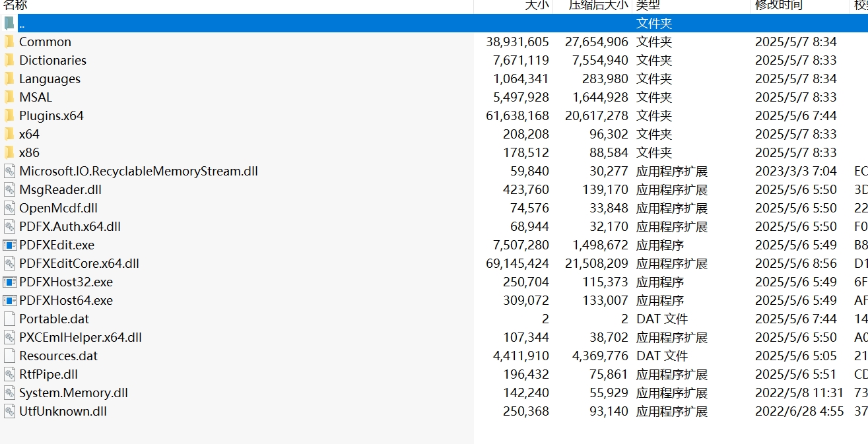The image size is (868, 444).
Task: Select the PXCEmlHelper.x64.dll file name
Action: [x=81, y=337]
